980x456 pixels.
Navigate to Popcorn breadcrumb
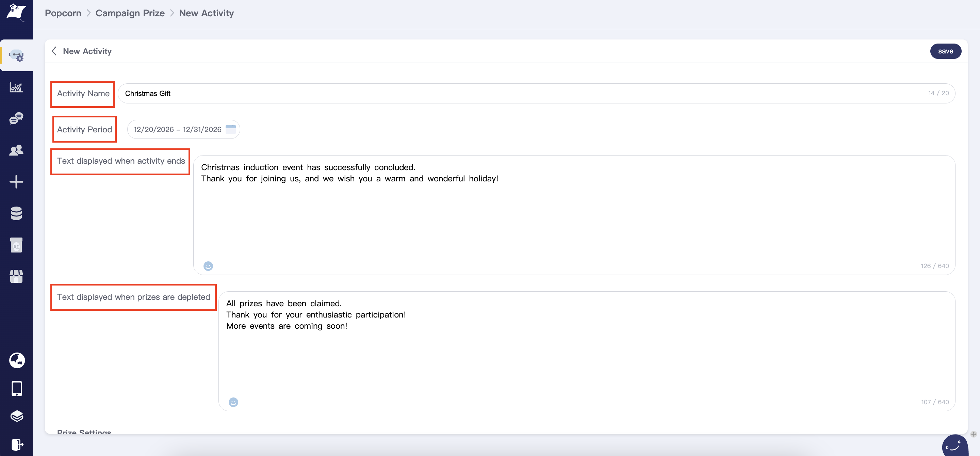[63, 13]
